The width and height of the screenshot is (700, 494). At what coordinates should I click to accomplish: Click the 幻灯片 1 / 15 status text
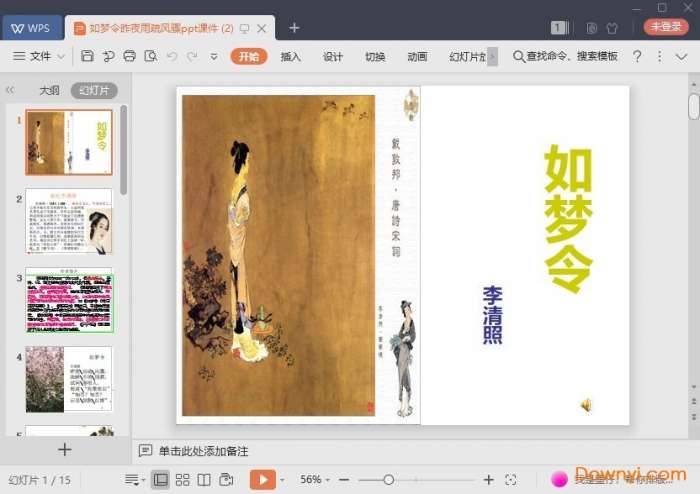pyautogui.click(x=39, y=480)
